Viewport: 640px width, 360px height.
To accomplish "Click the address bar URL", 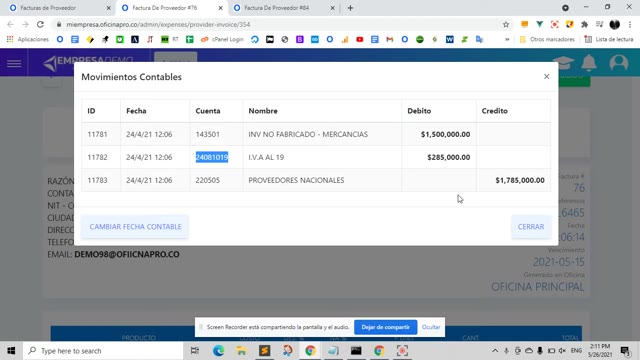I will [x=158, y=24].
